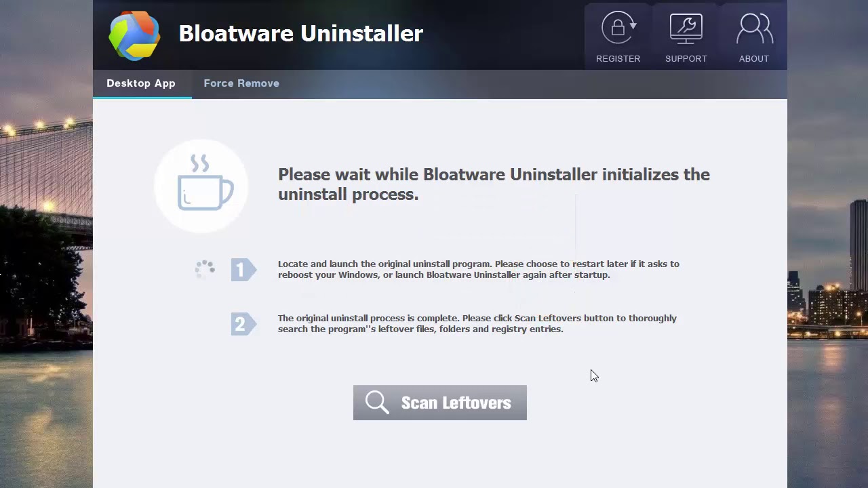This screenshot has height=488, width=868.
Task: Click the 'Locate and launch the original' instruction
Action: tap(479, 269)
